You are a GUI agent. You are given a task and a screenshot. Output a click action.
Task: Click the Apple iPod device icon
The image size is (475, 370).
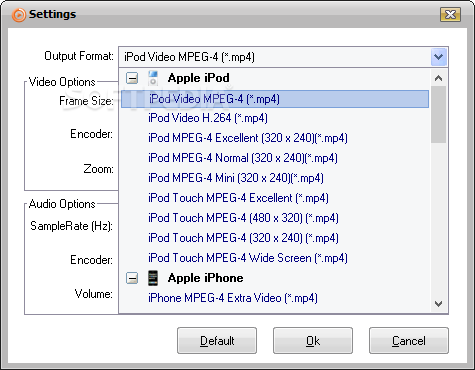click(153, 78)
